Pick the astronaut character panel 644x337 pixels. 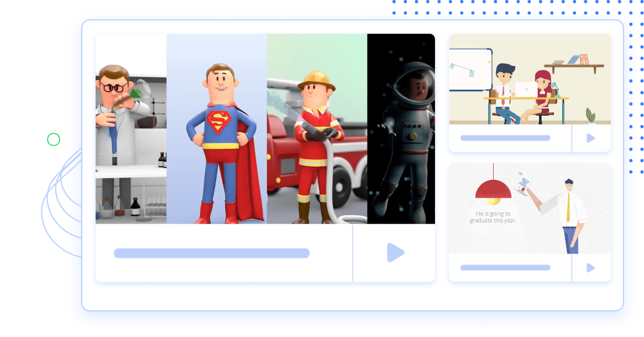point(401,128)
